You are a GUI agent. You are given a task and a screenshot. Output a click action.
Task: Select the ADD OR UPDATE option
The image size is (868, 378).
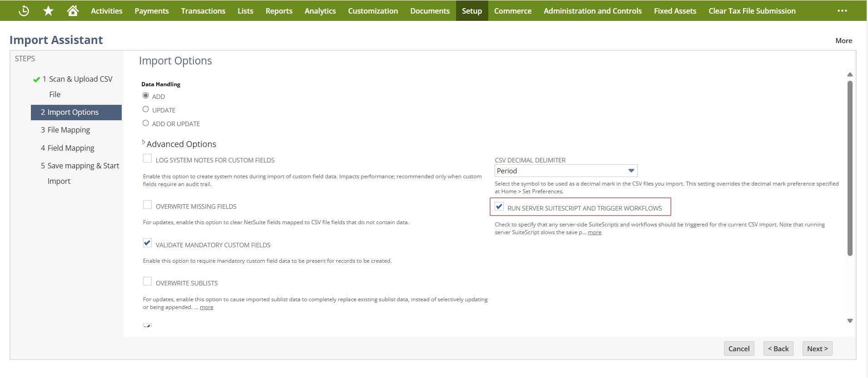click(146, 123)
